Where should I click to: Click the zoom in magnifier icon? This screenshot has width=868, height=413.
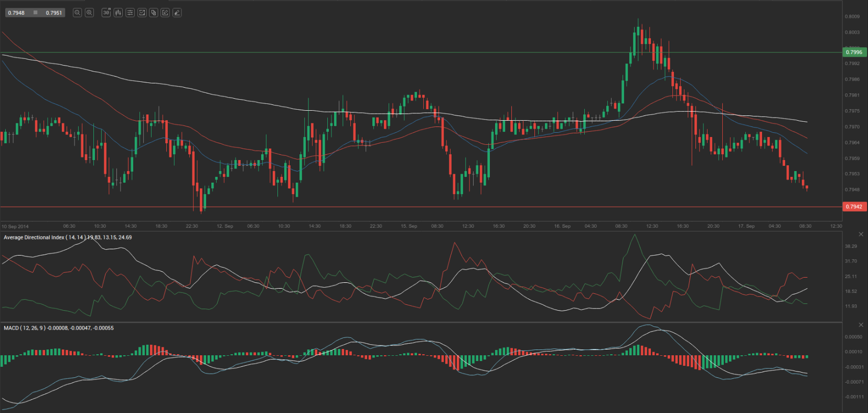[x=89, y=13]
